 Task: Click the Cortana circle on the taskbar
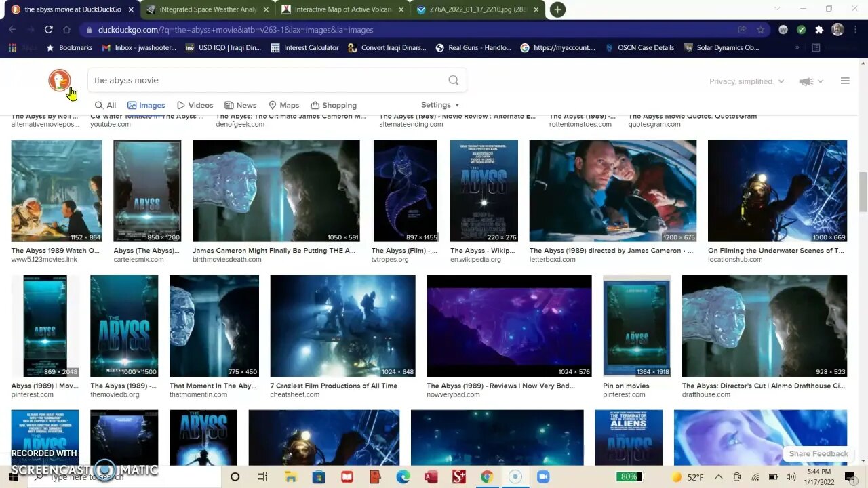pyautogui.click(x=235, y=477)
